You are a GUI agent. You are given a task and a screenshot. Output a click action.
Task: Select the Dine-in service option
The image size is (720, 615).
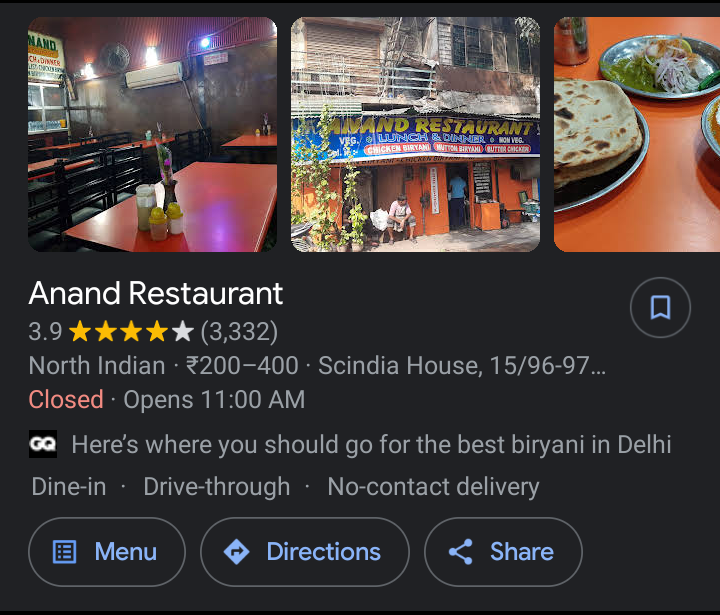pos(69,486)
